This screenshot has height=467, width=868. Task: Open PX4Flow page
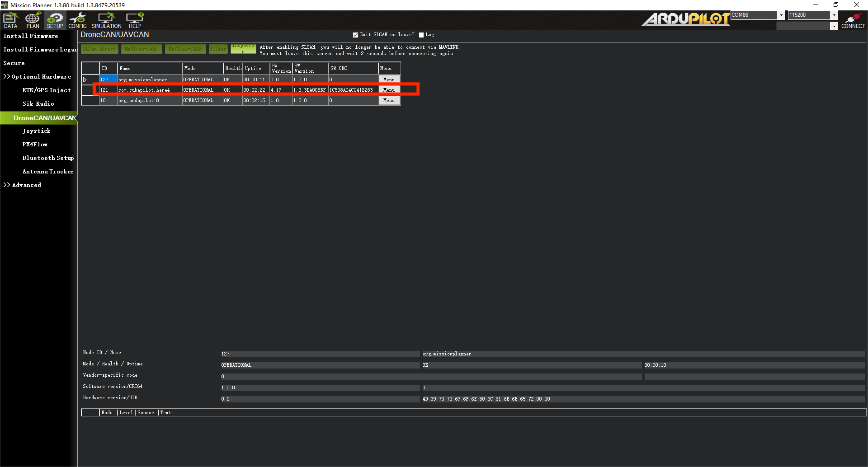point(35,145)
